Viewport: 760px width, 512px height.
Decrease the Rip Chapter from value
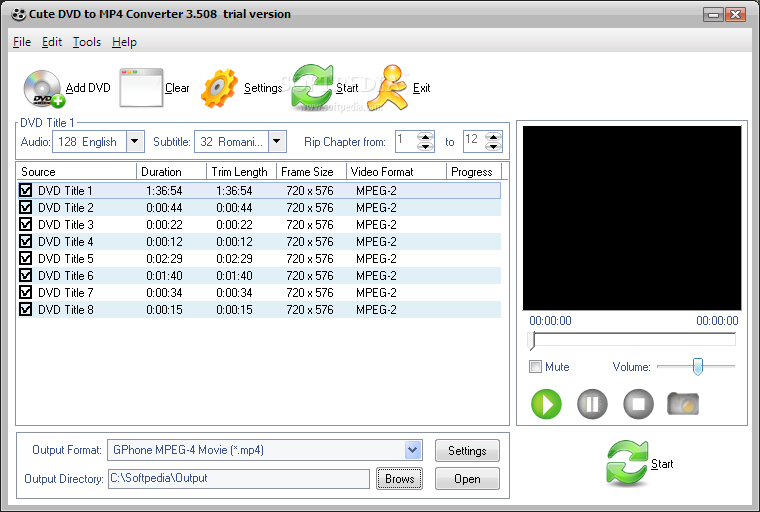point(426,146)
